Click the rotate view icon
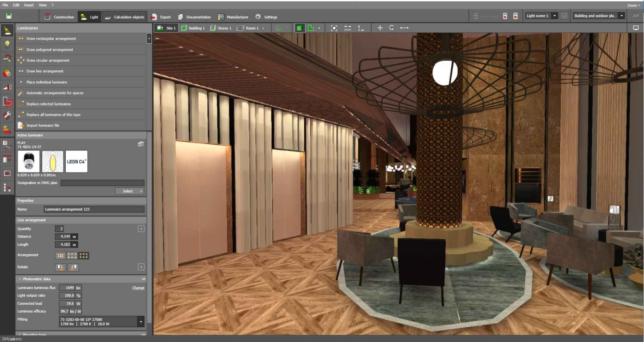The width and height of the screenshot is (644, 342). pyautogui.click(x=391, y=28)
